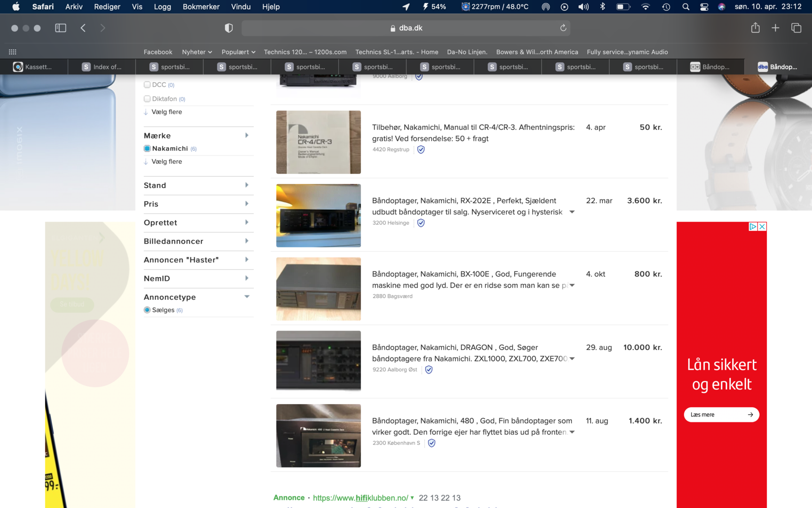Open the Apple menu
Image resolution: width=812 pixels, height=508 pixels.
click(x=16, y=7)
